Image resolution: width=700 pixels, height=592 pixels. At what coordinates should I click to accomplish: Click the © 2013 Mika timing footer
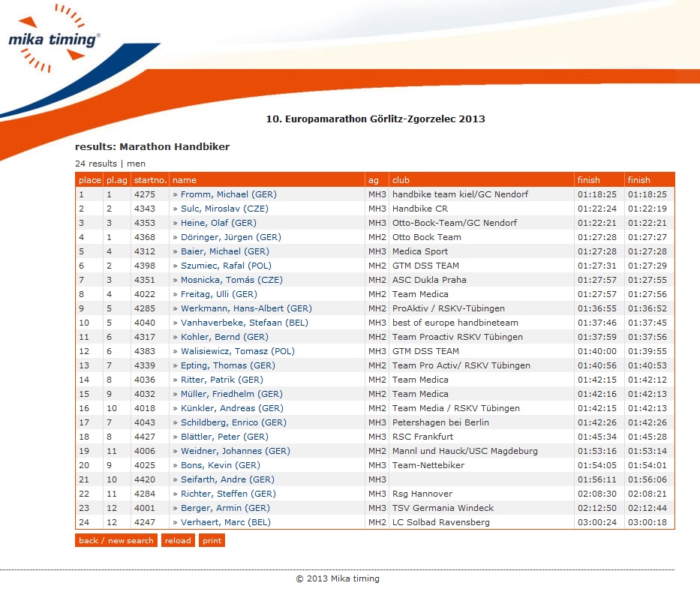tap(338, 579)
